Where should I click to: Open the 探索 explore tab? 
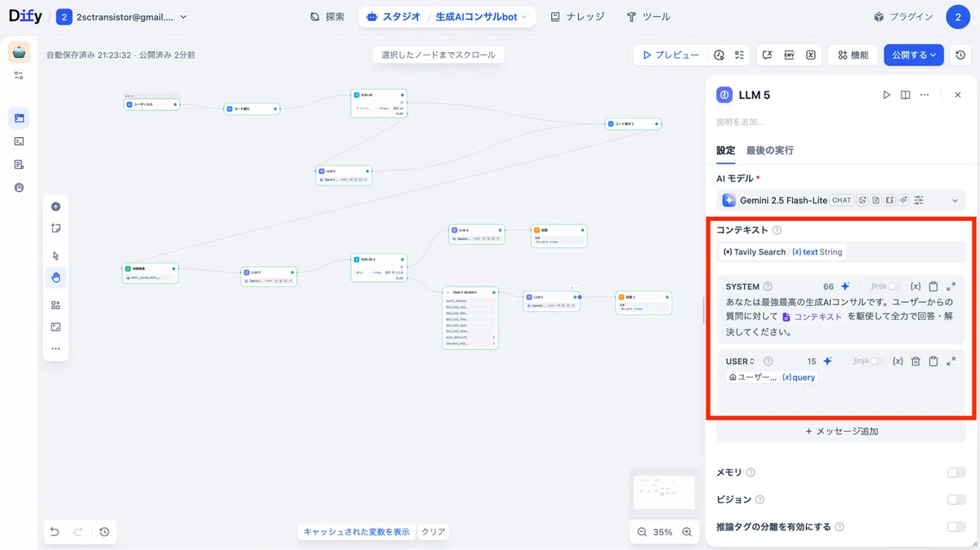(x=327, y=16)
